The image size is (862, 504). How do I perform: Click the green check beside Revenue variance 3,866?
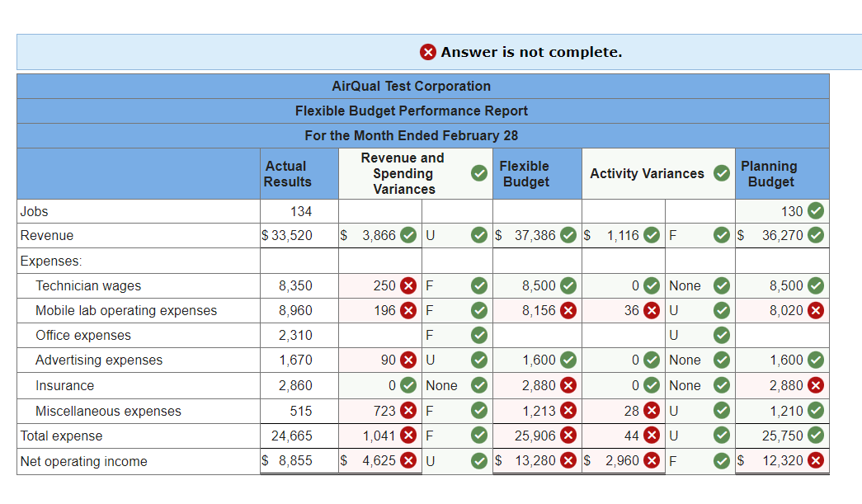pos(408,235)
